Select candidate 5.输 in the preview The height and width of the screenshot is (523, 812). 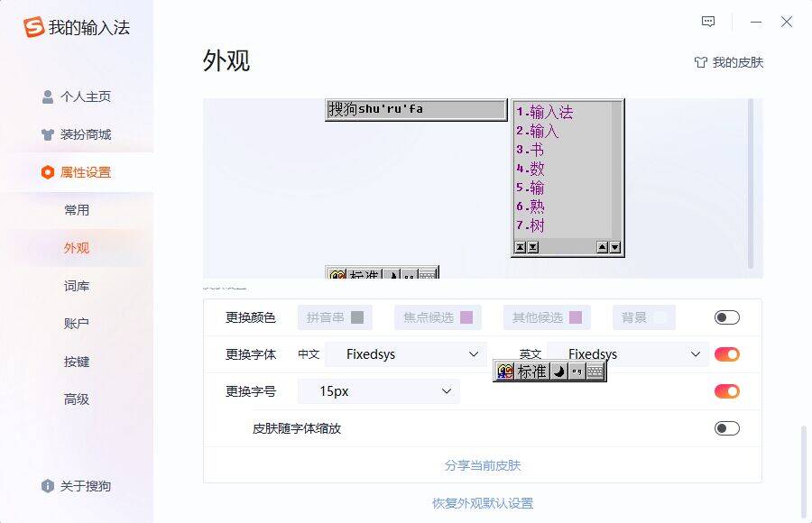coord(531,188)
